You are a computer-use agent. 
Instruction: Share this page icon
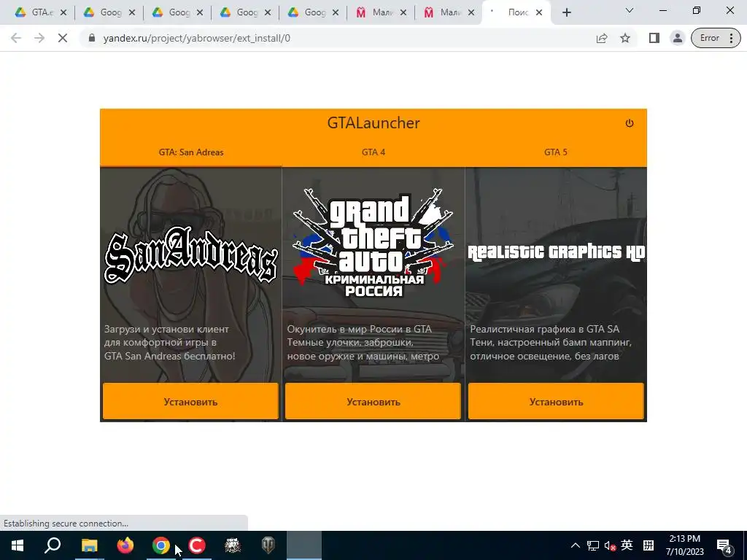click(602, 38)
